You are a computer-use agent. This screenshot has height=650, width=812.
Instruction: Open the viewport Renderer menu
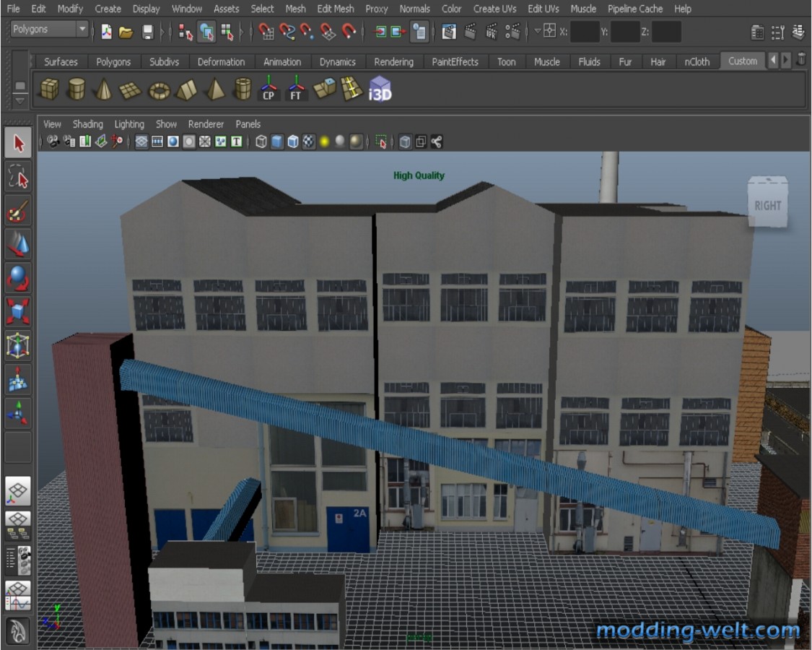tap(206, 124)
